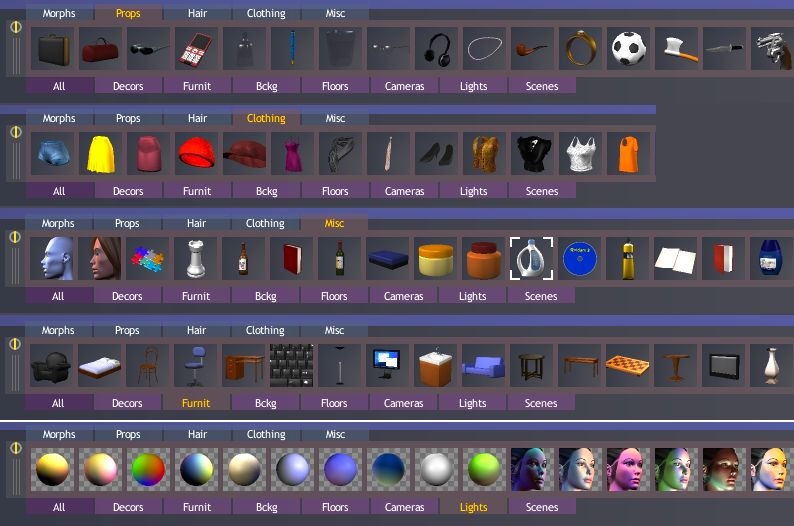
Task: Select Floors category in furniture panel
Action: [x=334, y=403]
